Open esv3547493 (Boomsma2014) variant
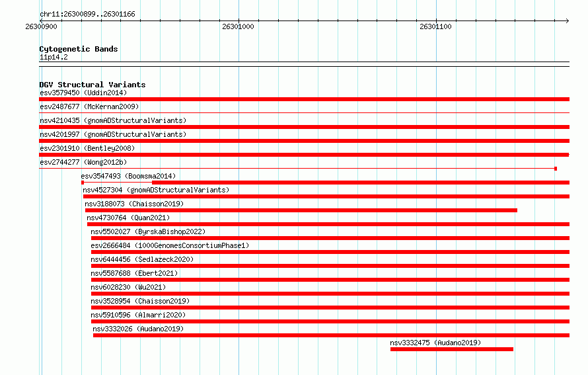This screenshot has width=588, height=375. 128,176
